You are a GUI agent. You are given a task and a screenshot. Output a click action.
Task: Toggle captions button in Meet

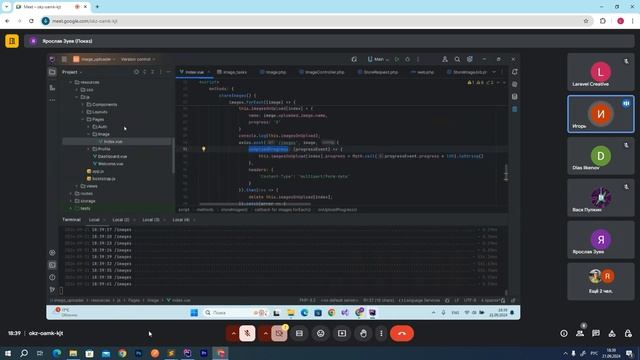299,333
